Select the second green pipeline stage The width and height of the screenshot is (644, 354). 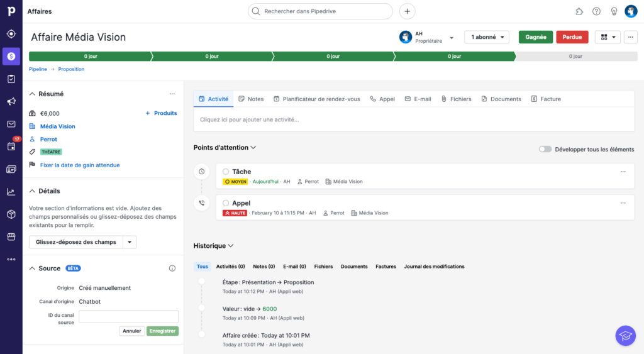click(212, 56)
